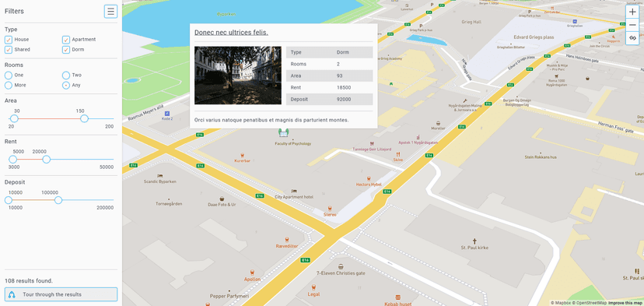The width and height of the screenshot is (644, 306).
Task: Open the OpenStreetMap attribution link
Action: [589, 303]
